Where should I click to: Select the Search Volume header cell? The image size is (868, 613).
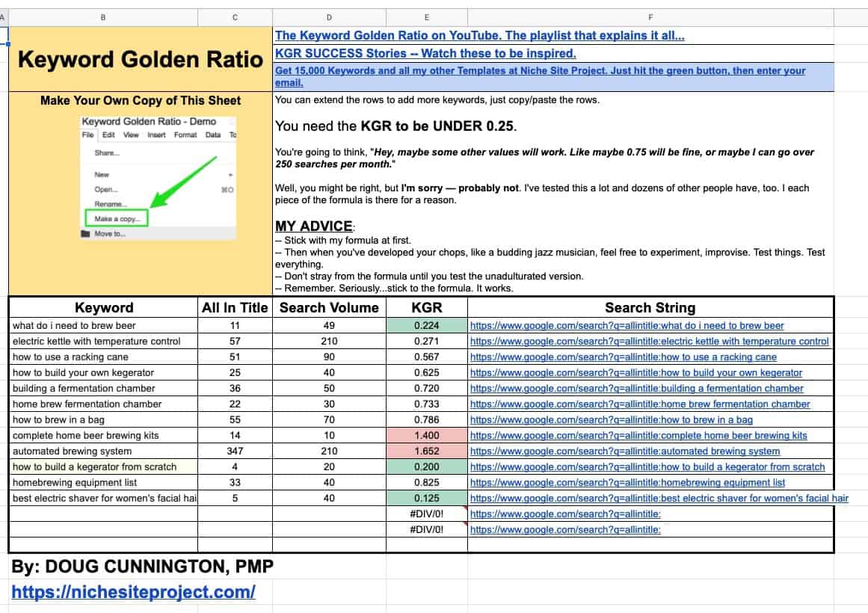pos(329,307)
